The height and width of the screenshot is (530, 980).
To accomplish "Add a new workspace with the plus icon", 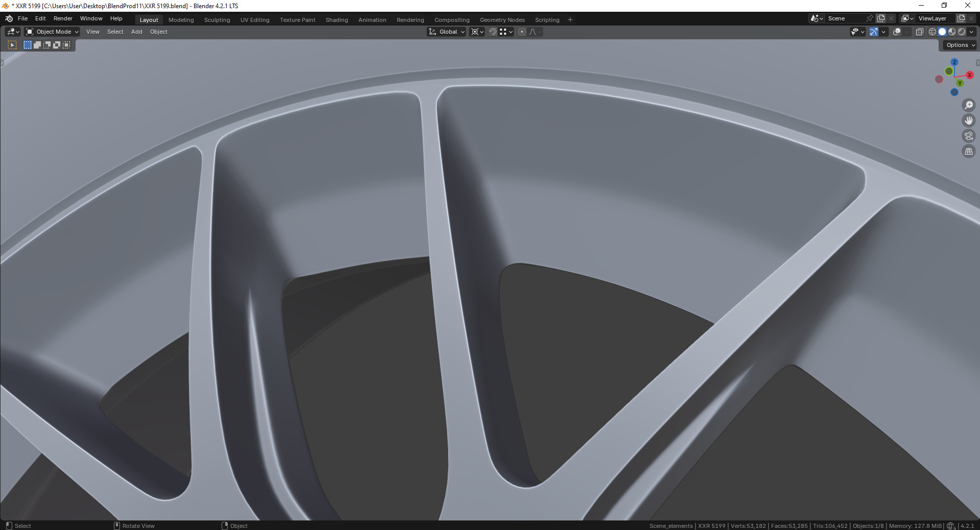I will pos(570,20).
